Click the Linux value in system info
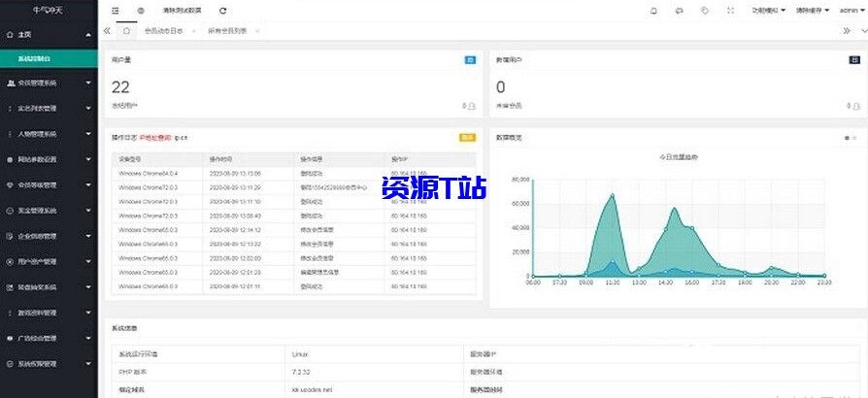Image resolution: width=868 pixels, height=398 pixels. pyautogui.click(x=299, y=353)
